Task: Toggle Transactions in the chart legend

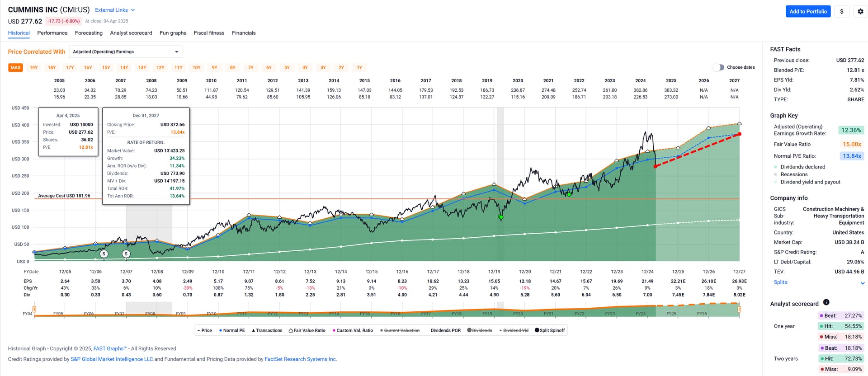Action: pyautogui.click(x=267, y=330)
